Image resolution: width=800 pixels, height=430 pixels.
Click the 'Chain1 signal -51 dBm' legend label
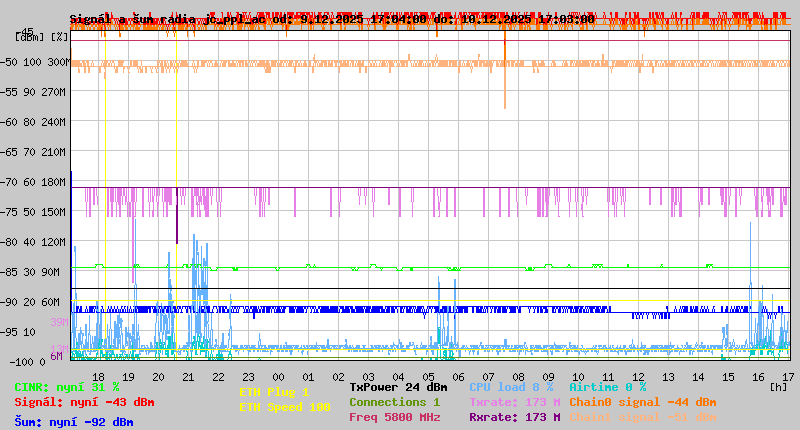(x=643, y=417)
